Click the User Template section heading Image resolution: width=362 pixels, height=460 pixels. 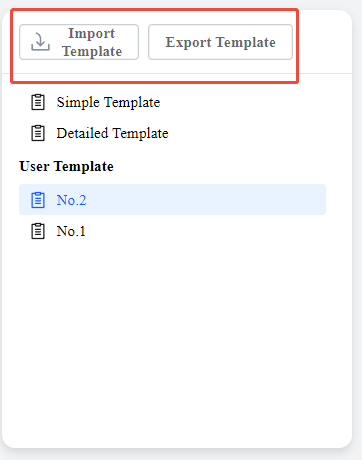(x=66, y=166)
